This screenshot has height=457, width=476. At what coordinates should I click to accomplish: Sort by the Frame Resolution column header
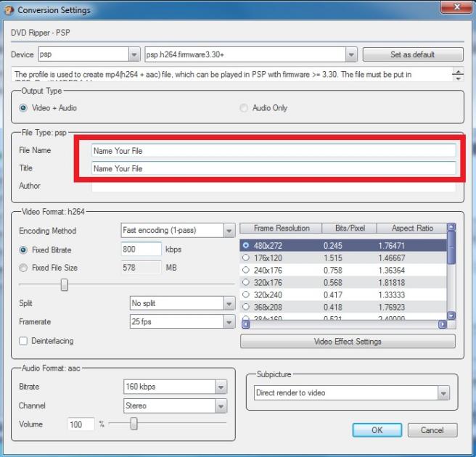click(282, 228)
